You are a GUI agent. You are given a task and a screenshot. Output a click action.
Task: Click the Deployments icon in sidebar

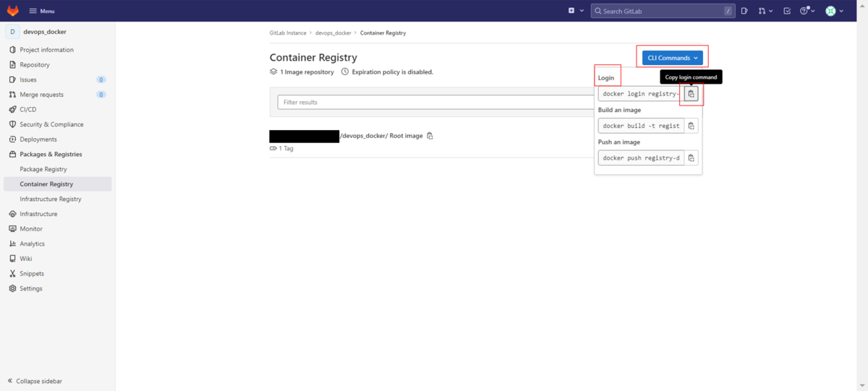click(x=12, y=139)
